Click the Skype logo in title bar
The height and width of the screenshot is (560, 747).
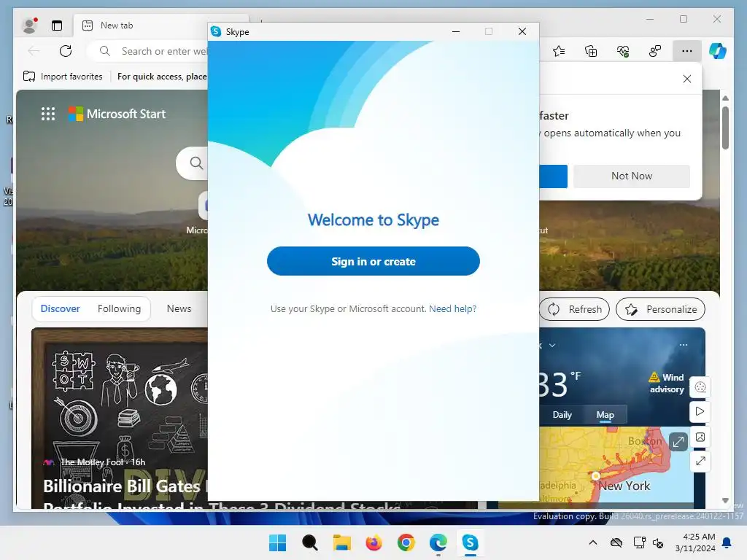[x=216, y=31]
